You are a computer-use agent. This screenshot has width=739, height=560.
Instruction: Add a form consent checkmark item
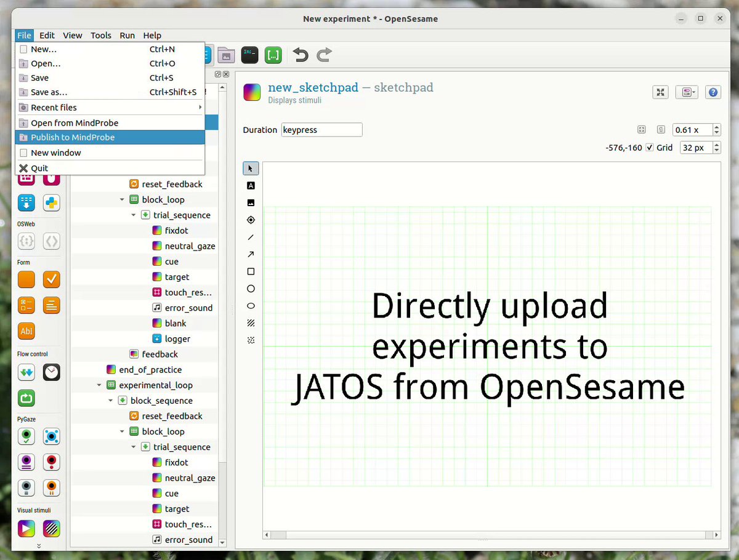pos(52,279)
